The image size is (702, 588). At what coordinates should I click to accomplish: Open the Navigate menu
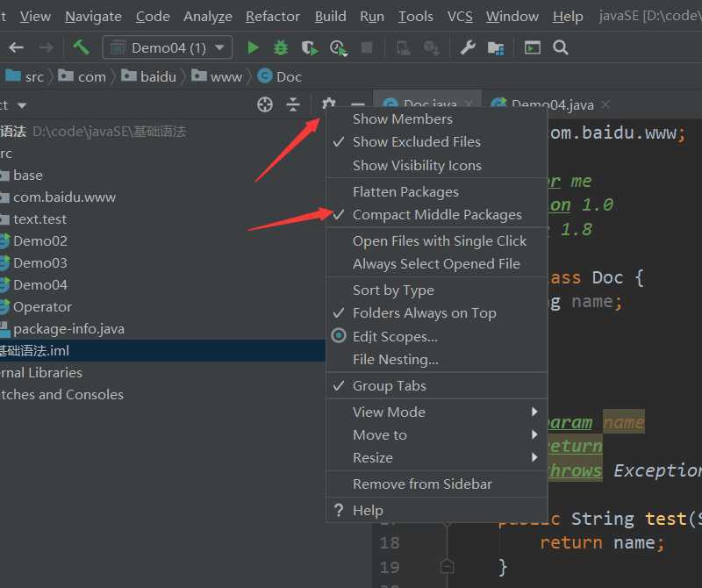point(93,17)
